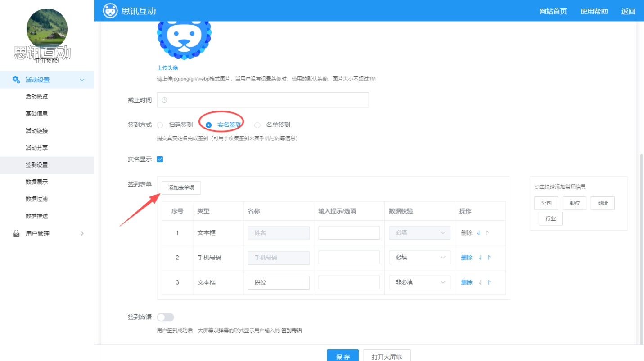Move row 3 职位 up with up arrow

tap(489, 282)
